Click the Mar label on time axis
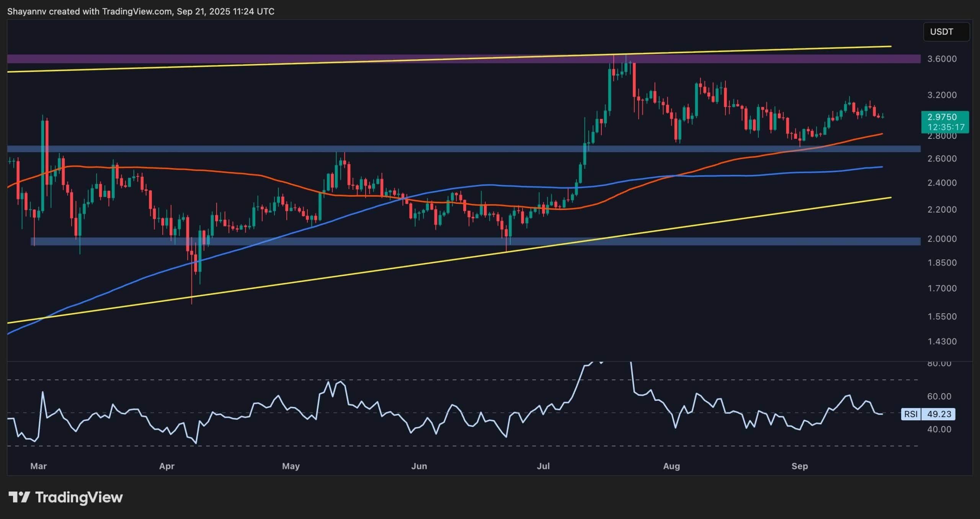This screenshot has height=519, width=980. tap(38, 466)
